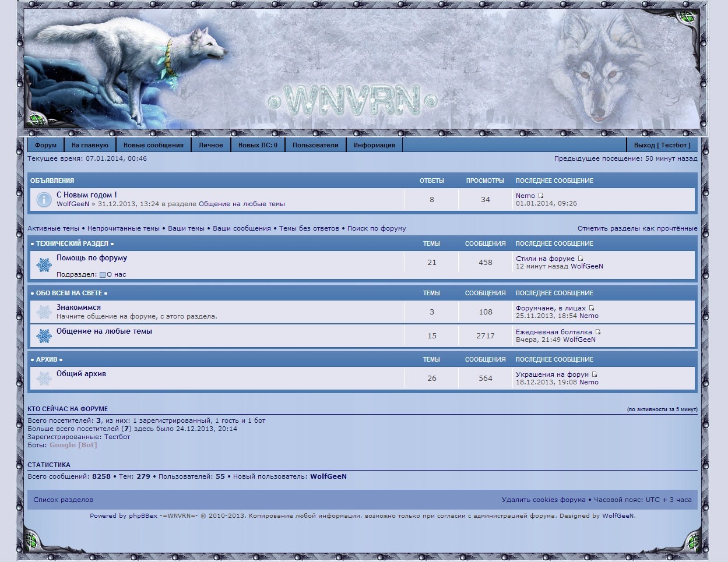728x562 pixels.
Task: Jump to latest post in Ежедневная болталка icon
Action: tap(598, 332)
